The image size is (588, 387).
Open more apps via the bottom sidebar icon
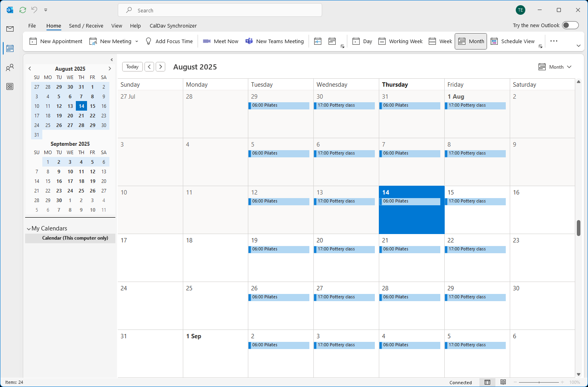(10, 86)
